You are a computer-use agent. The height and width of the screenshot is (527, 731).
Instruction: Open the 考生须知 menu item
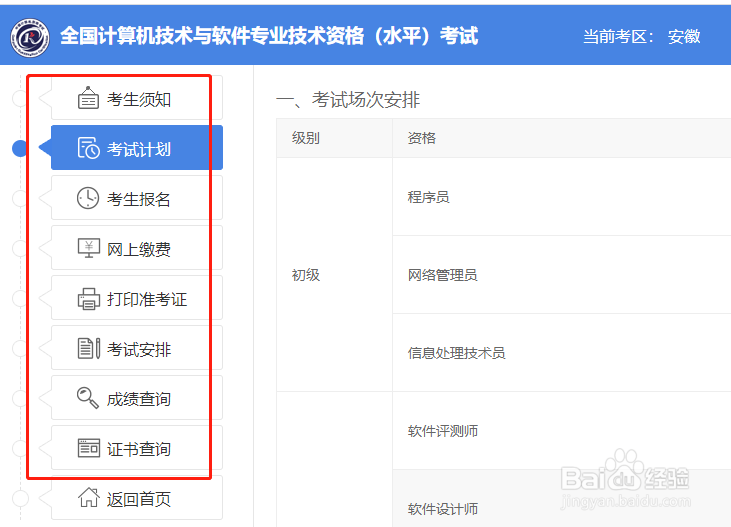pos(137,98)
